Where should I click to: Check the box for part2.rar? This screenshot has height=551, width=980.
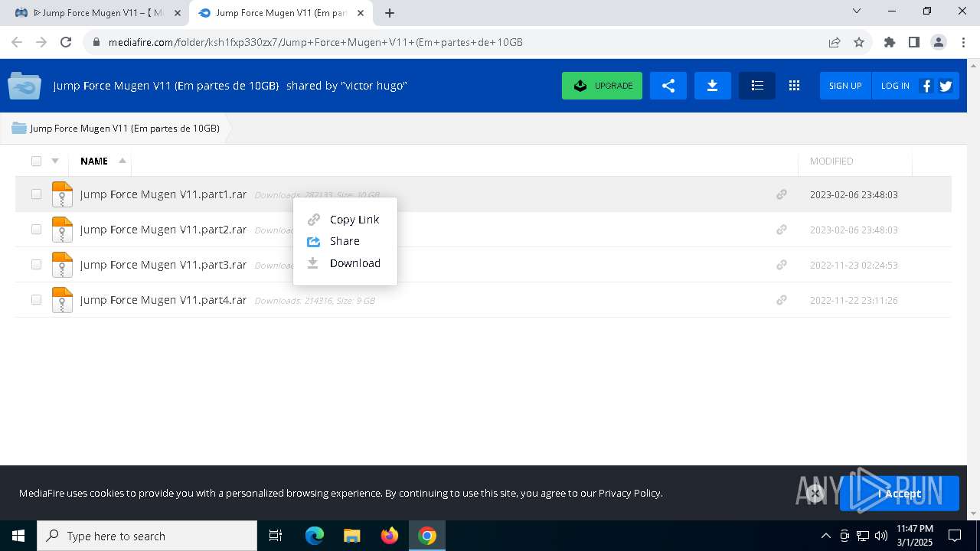(x=36, y=230)
